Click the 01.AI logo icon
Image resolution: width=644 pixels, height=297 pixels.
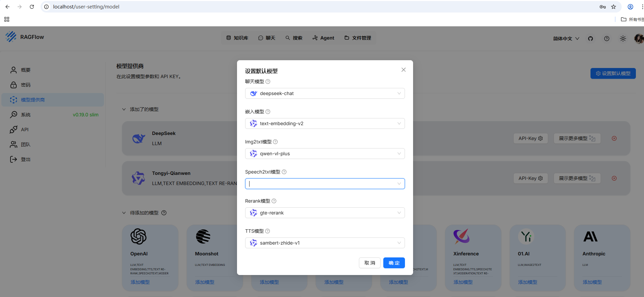pyautogui.click(x=526, y=236)
